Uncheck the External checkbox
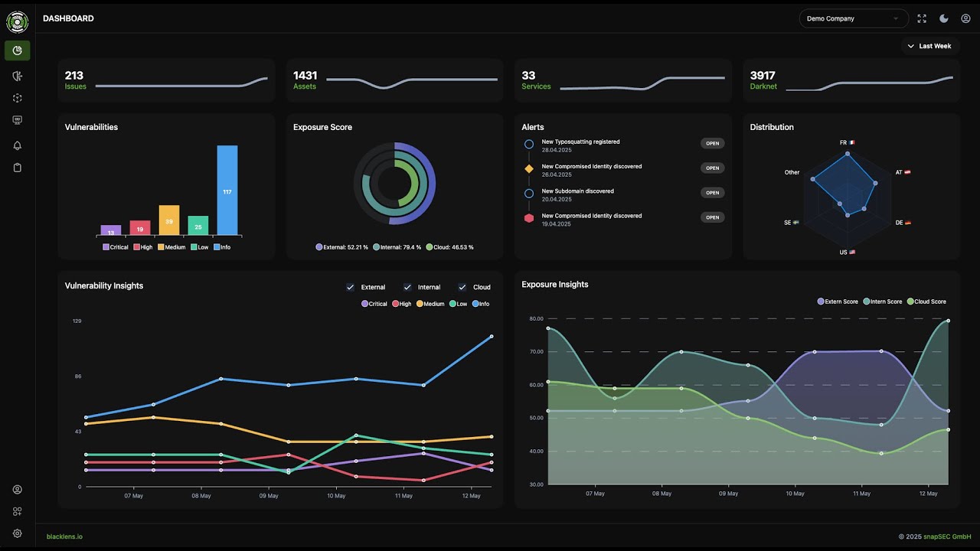 click(351, 287)
